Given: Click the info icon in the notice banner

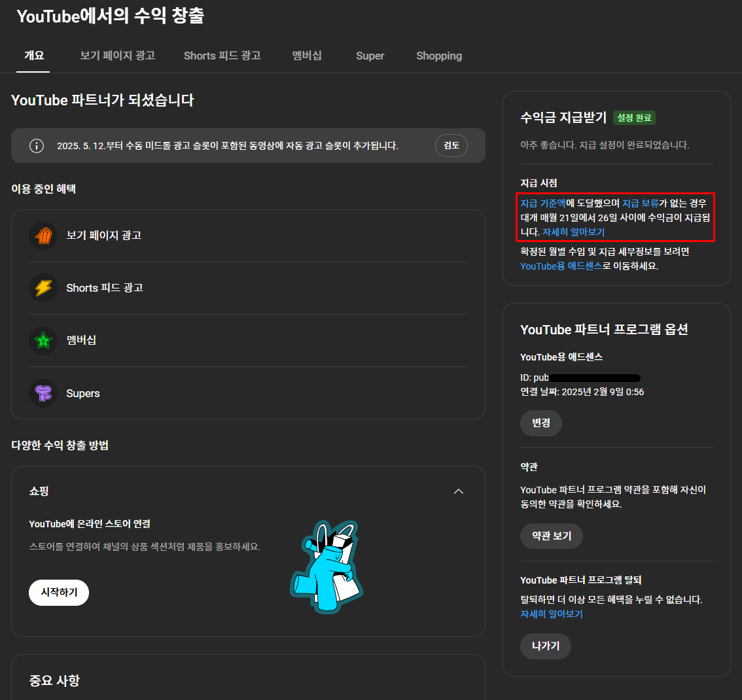Looking at the screenshot, I should coord(37,146).
